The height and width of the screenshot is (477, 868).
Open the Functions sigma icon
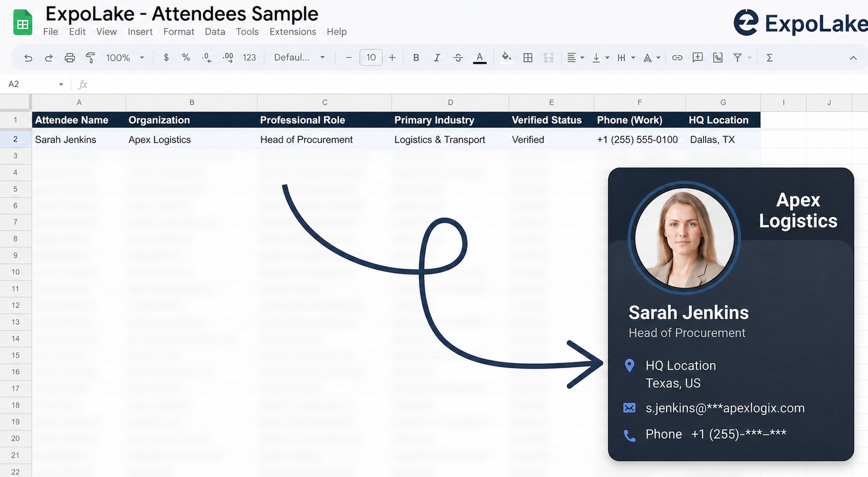769,57
